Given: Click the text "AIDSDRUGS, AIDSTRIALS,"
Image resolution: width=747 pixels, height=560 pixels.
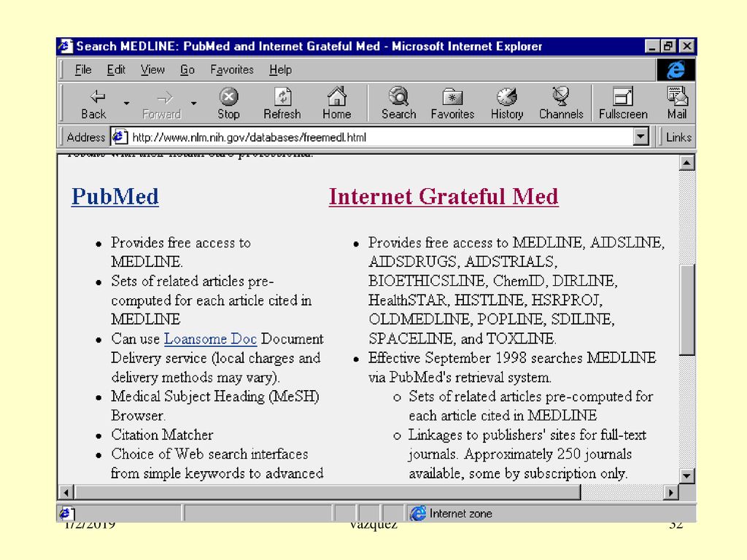Looking at the screenshot, I should pos(463,262).
